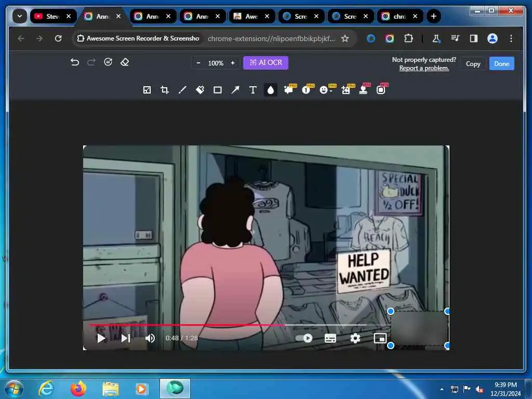Open the video settings gear
This screenshot has width=532, height=399.
tap(355, 338)
